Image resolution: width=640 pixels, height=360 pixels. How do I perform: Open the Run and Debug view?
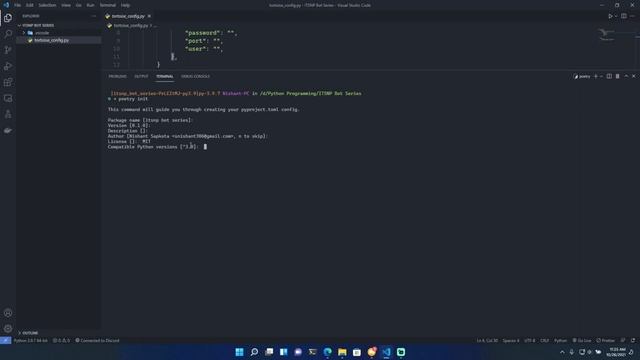[8, 66]
